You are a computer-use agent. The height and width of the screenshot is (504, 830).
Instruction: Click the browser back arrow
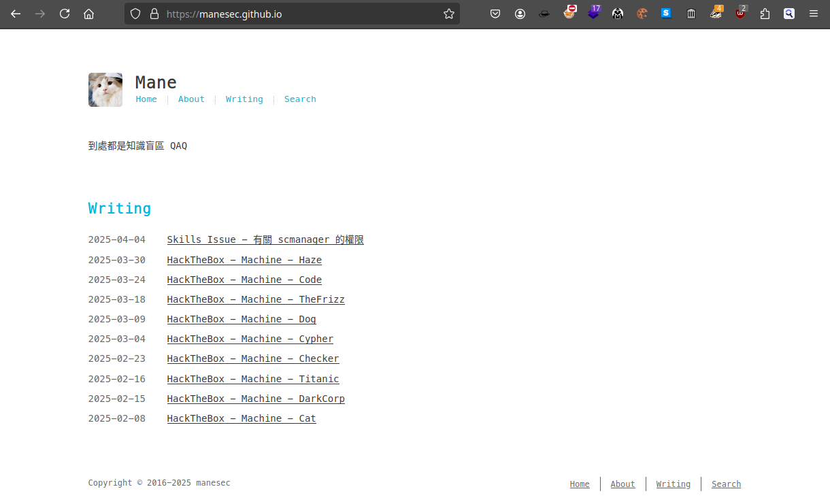[x=16, y=14]
